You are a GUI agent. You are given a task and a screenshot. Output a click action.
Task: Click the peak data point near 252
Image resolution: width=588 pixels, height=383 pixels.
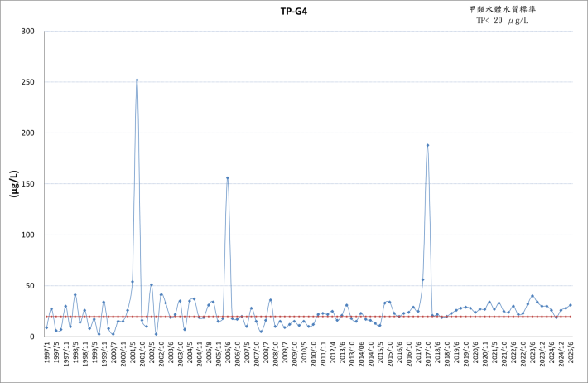coord(137,80)
